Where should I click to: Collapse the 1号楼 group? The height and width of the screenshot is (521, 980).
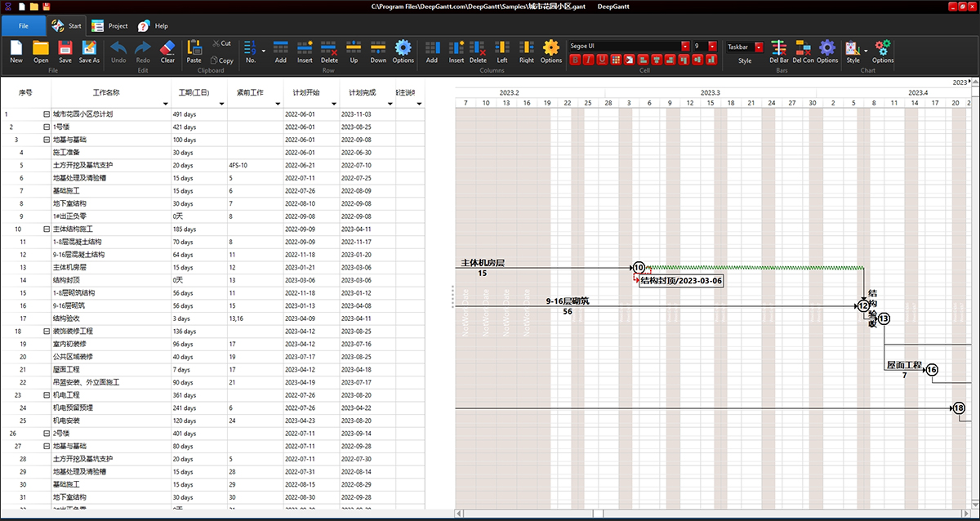pos(47,127)
